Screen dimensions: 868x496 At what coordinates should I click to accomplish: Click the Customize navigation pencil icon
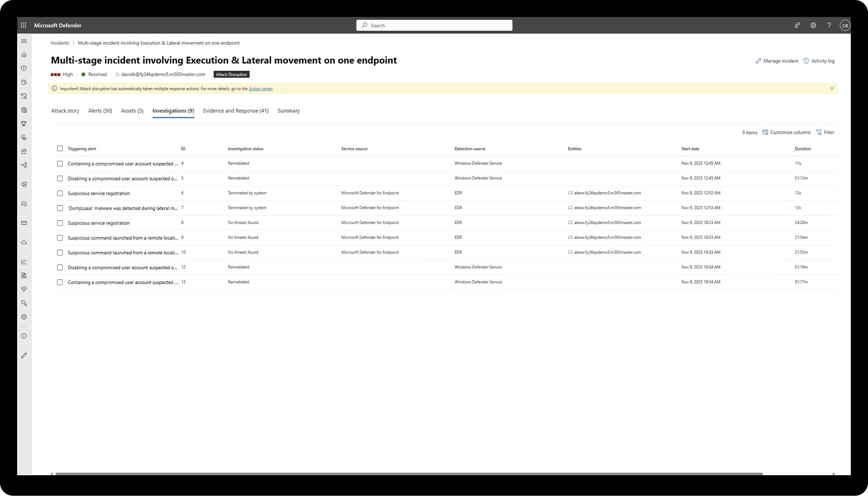pyautogui.click(x=24, y=355)
